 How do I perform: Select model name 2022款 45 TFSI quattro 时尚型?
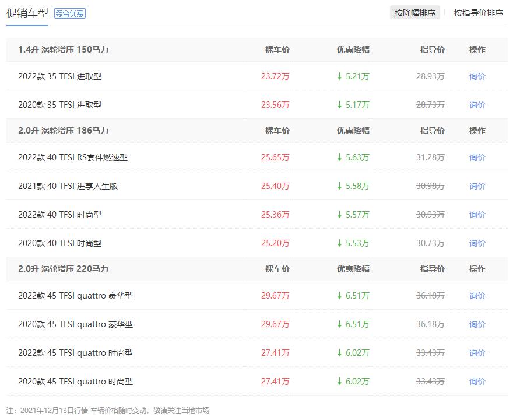click(76, 353)
